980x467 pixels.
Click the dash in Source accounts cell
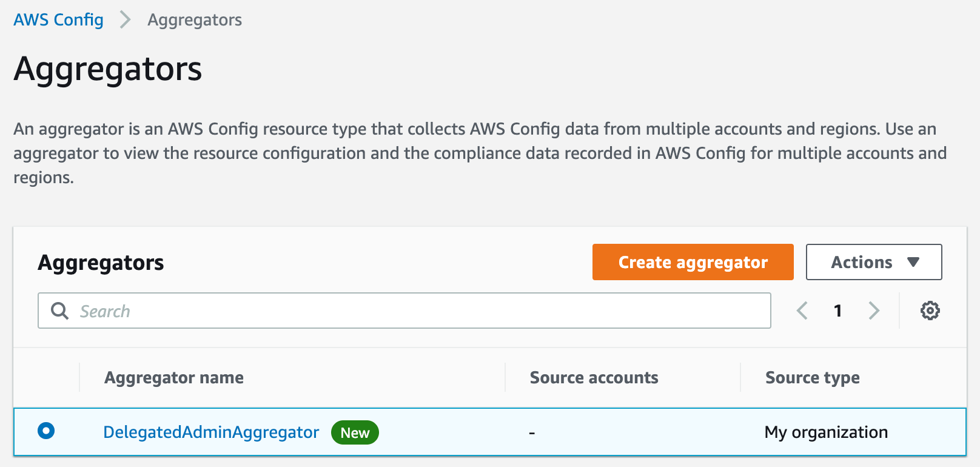[x=532, y=432]
